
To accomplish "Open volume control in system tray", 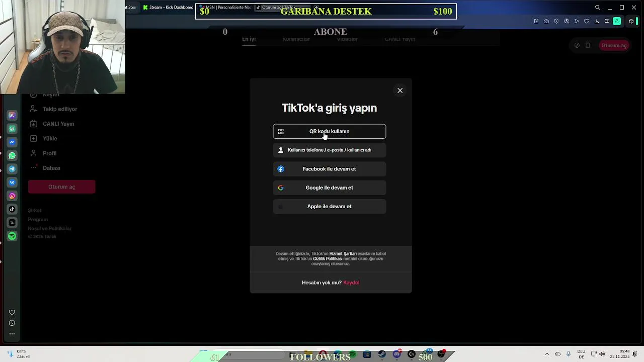I will coord(602,354).
